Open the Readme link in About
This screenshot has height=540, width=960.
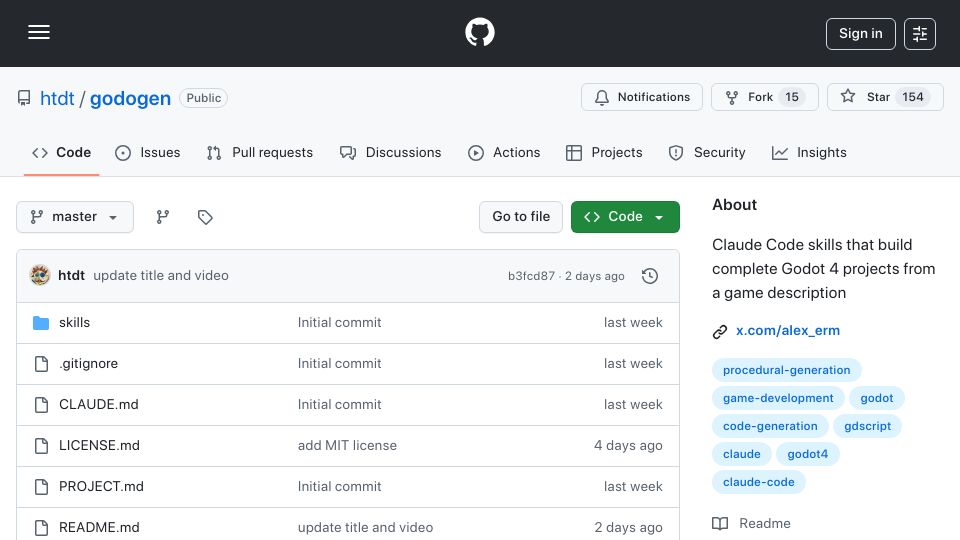point(765,523)
